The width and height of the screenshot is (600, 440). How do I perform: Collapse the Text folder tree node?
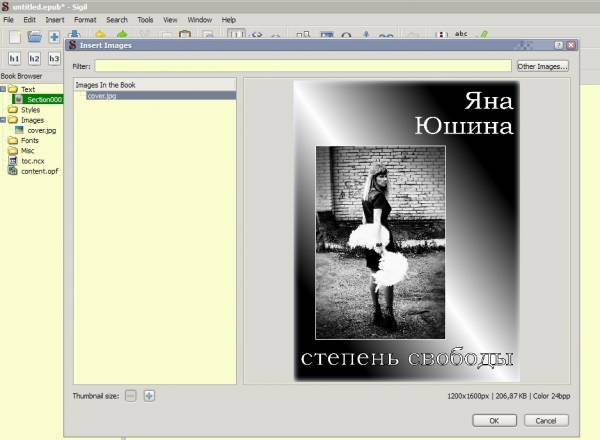(x=3, y=89)
